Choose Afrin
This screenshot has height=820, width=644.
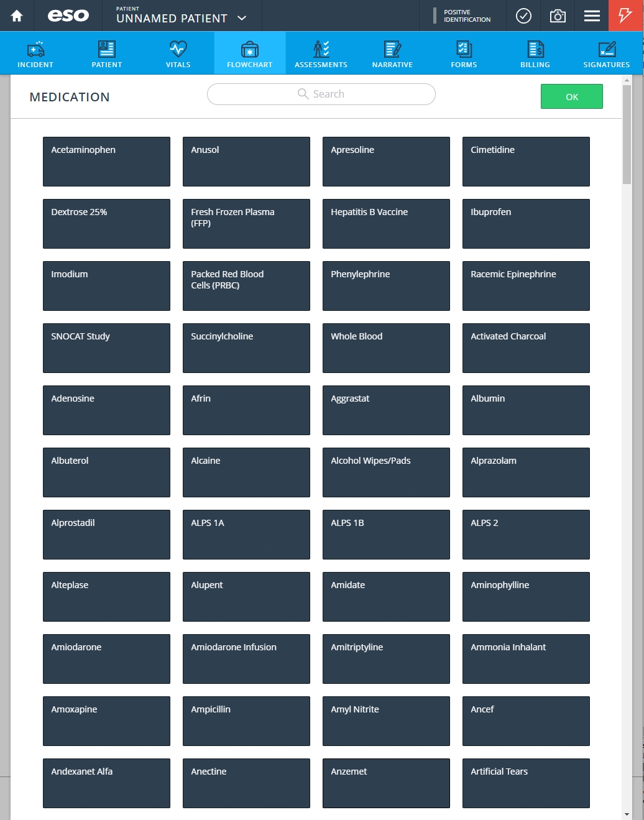(246, 410)
